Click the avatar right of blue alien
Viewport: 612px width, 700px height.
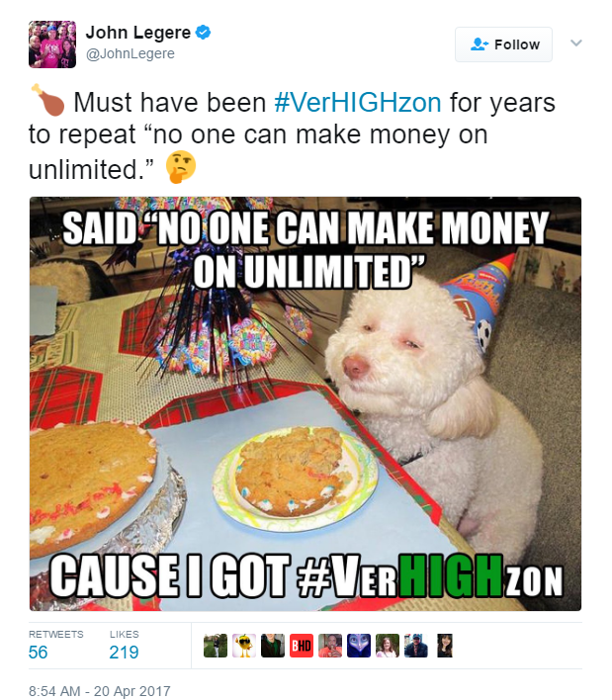point(388,646)
